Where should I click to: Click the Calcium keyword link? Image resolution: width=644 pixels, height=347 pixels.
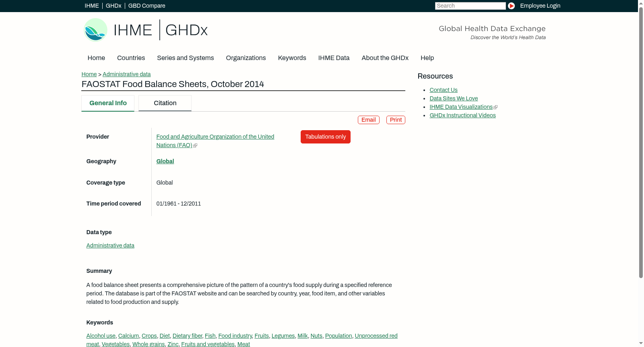tap(128, 336)
